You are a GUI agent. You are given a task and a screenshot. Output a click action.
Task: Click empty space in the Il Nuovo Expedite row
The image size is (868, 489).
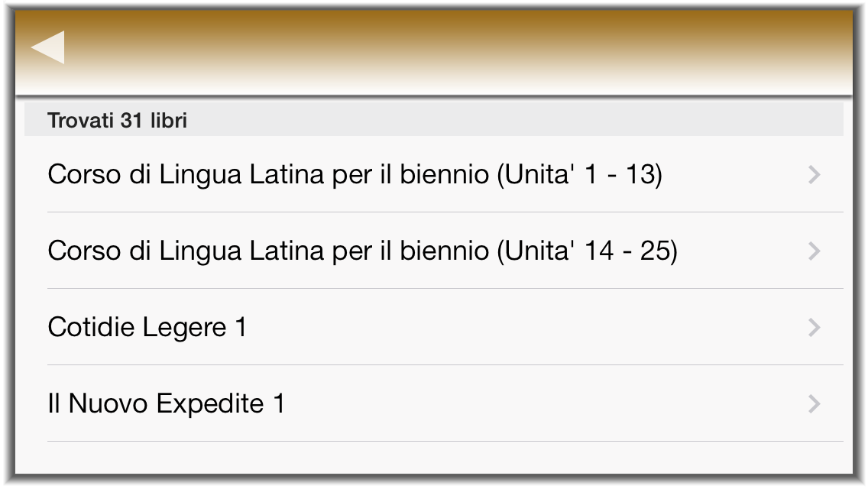click(x=535, y=404)
